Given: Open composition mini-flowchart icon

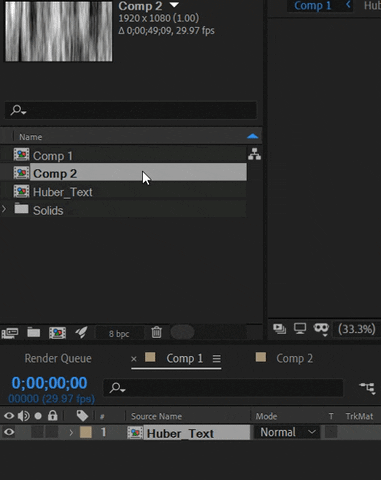Looking at the screenshot, I should pyautogui.click(x=367, y=388).
